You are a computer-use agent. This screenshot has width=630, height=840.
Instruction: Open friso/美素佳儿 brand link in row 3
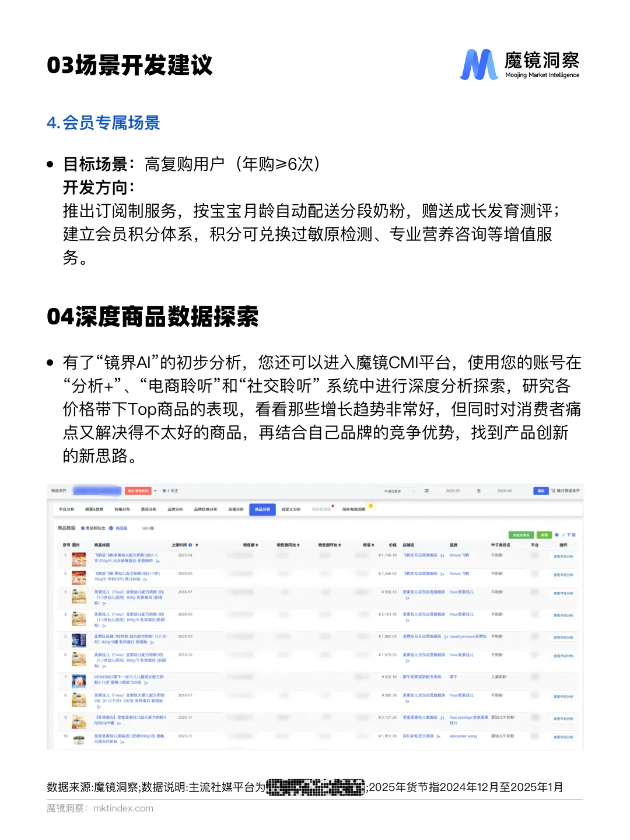click(461, 592)
